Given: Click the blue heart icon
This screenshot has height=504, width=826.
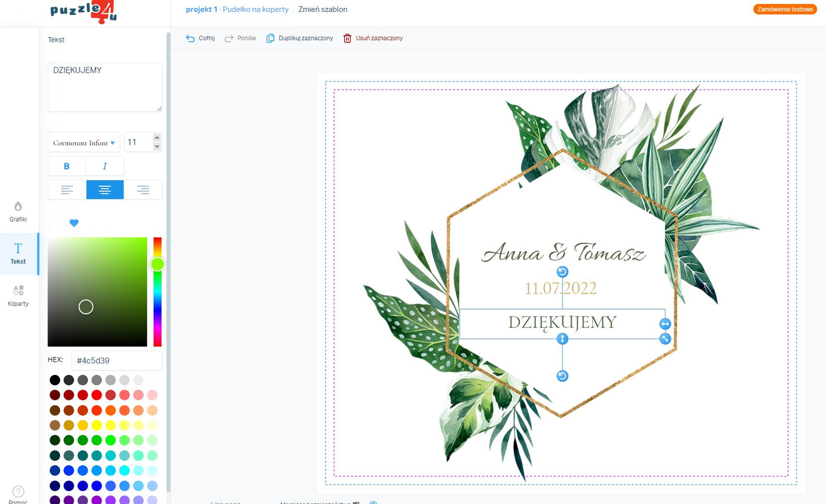Looking at the screenshot, I should pyautogui.click(x=74, y=223).
